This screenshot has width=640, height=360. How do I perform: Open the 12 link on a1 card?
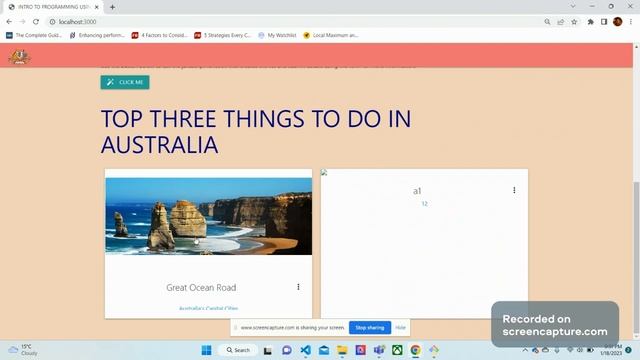coord(424,204)
